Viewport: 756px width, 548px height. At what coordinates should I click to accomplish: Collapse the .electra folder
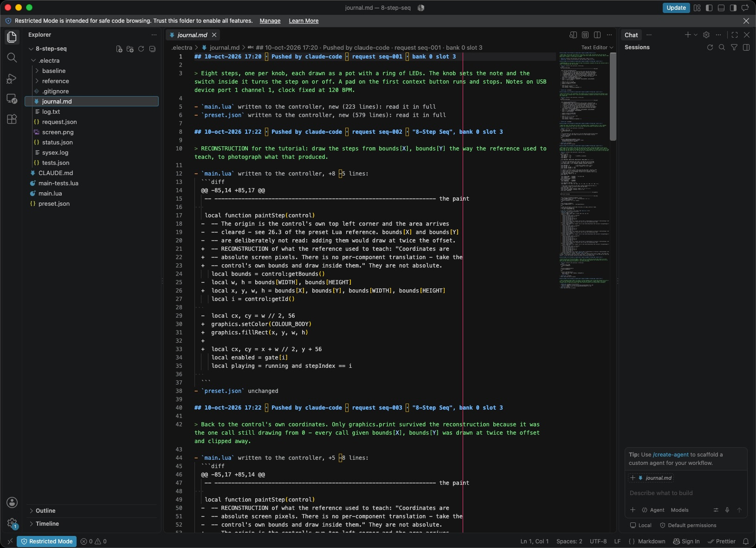click(x=92, y=61)
